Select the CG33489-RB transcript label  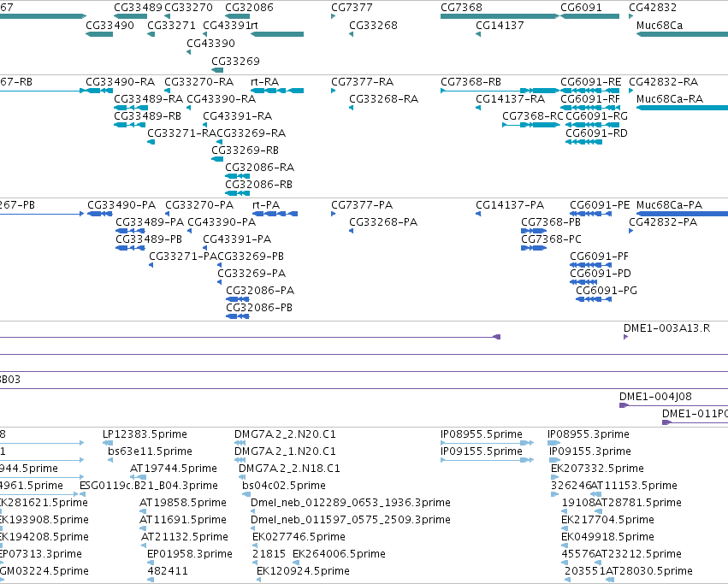pyautogui.click(x=148, y=116)
